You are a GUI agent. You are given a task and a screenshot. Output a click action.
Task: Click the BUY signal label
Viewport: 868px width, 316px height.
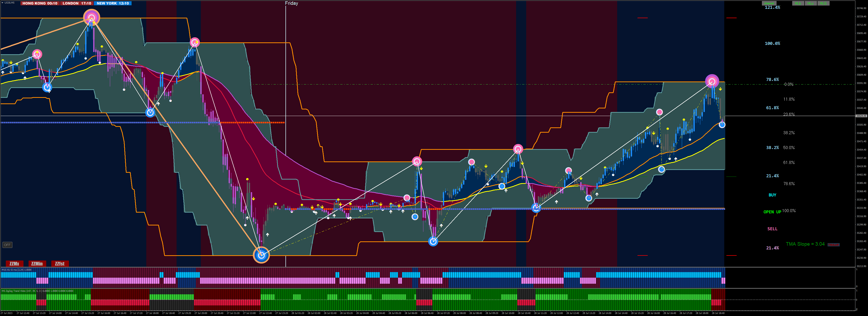(x=772, y=195)
